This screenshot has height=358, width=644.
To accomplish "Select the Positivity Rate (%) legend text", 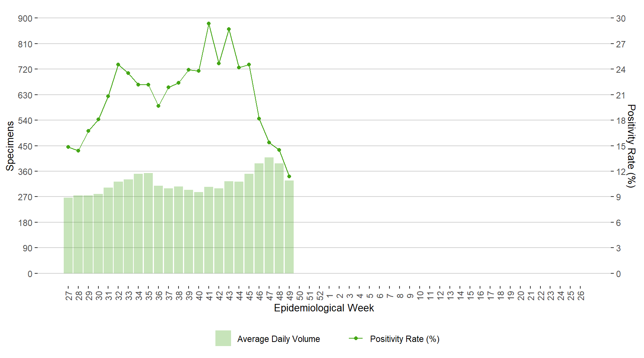I will click(x=404, y=339).
